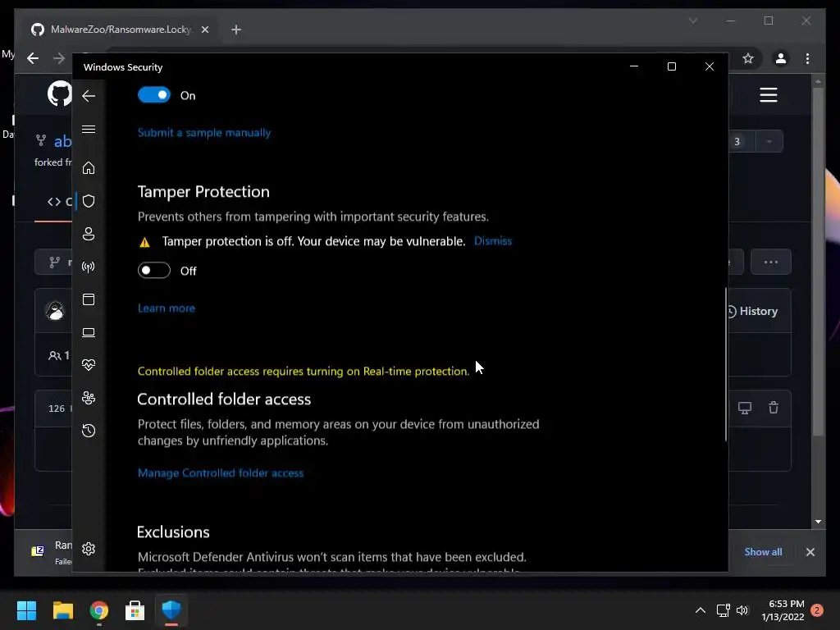Viewport: 840px width, 630px height.
Task: Open Learn more under Tamper Protection
Action: pyautogui.click(x=166, y=308)
